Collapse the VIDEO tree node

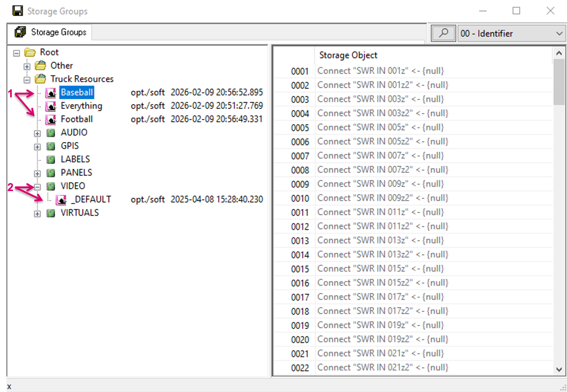(x=37, y=187)
